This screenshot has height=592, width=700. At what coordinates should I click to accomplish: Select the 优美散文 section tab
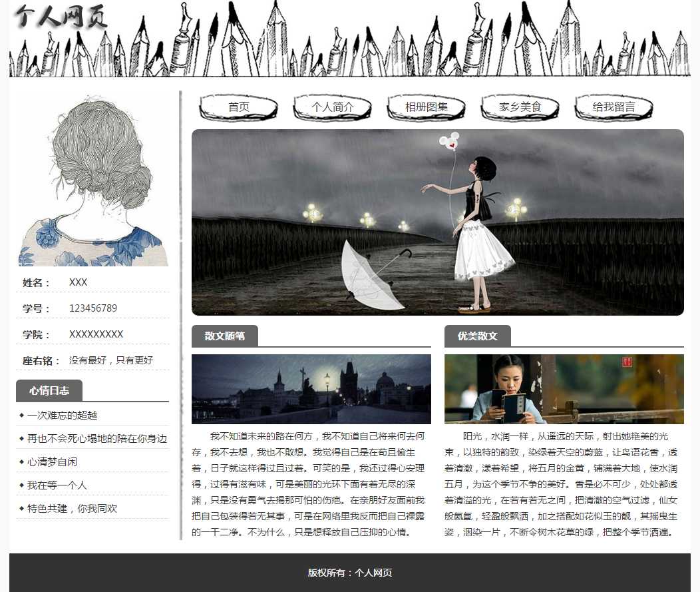click(x=477, y=336)
